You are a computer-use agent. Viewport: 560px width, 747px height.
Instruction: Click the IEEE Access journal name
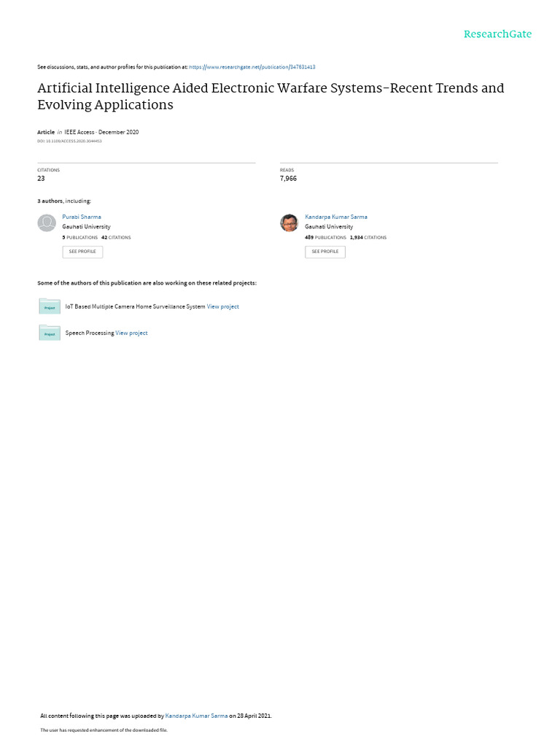[x=79, y=132]
